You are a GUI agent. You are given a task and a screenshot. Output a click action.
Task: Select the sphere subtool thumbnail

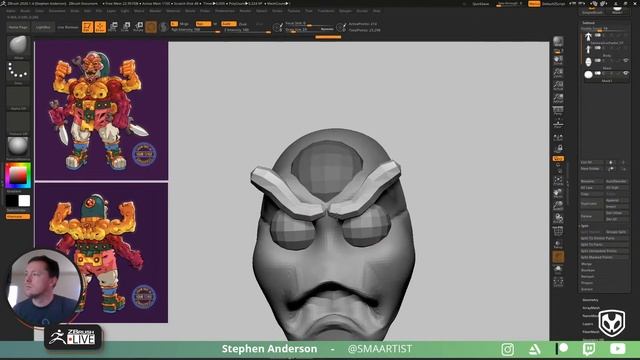[x=588, y=75]
